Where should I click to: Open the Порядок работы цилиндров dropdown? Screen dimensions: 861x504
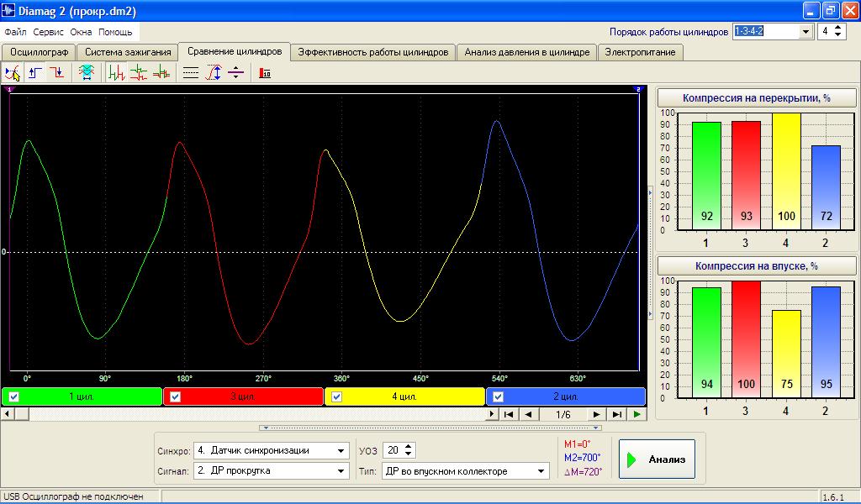[x=806, y=32]
